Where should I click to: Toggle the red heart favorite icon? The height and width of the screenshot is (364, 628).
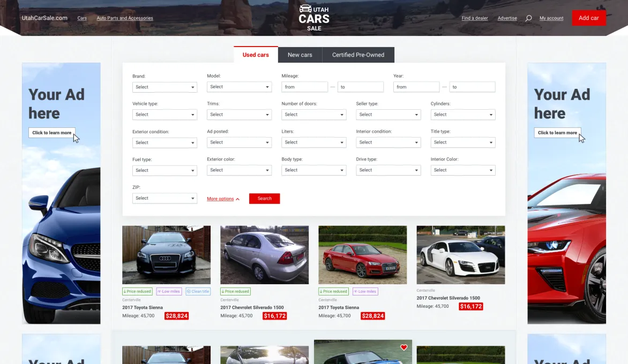point(403,347)
